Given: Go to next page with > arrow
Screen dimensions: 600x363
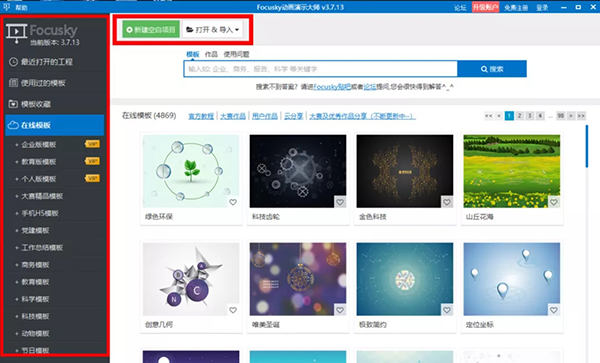Looking at the screenshot, I should 571,116.
